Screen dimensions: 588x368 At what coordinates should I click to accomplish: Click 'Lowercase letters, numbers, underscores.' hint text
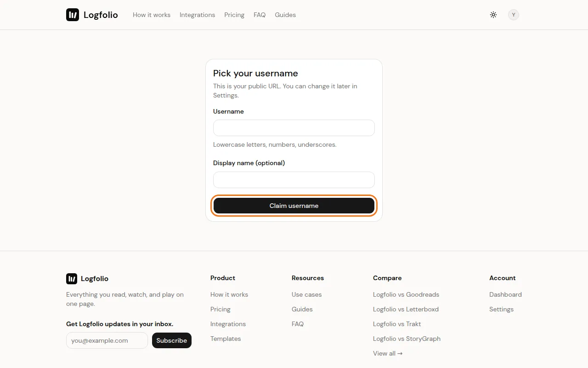275,144
